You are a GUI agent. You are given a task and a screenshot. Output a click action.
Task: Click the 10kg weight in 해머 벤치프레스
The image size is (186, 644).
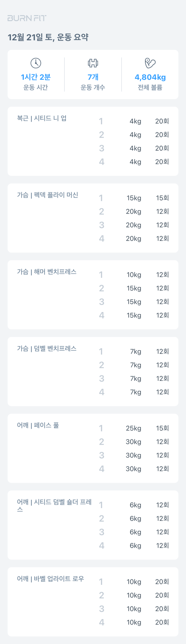[134, 275]
